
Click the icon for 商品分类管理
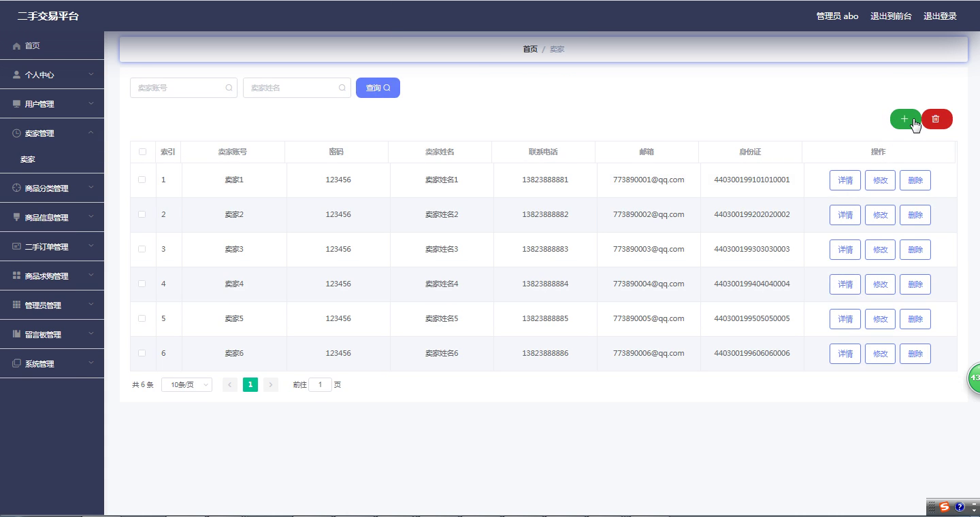(x=17, y=188)
